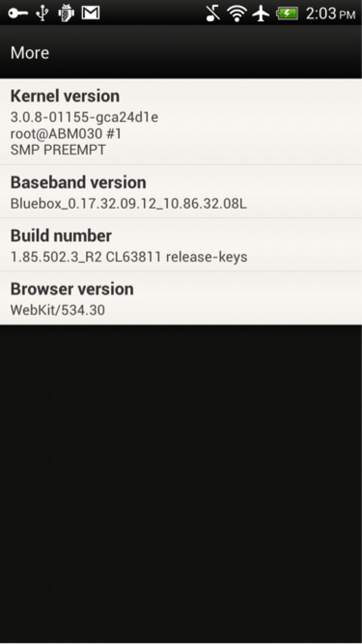
Task: Tap the muted sound status icon
Action: pyautogui.click(x=213, y=13)
